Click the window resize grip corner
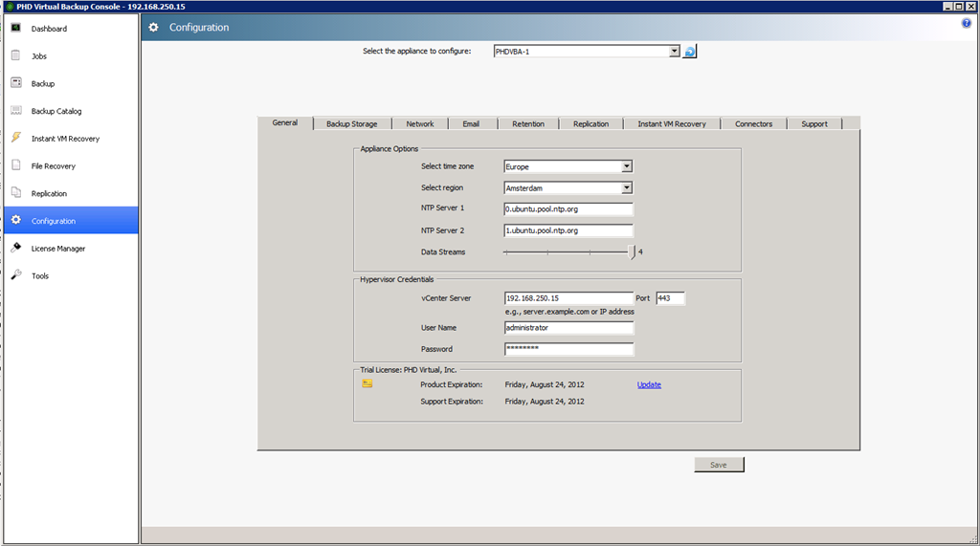Viewport: 980px width, 546px height. coord(973,539)
